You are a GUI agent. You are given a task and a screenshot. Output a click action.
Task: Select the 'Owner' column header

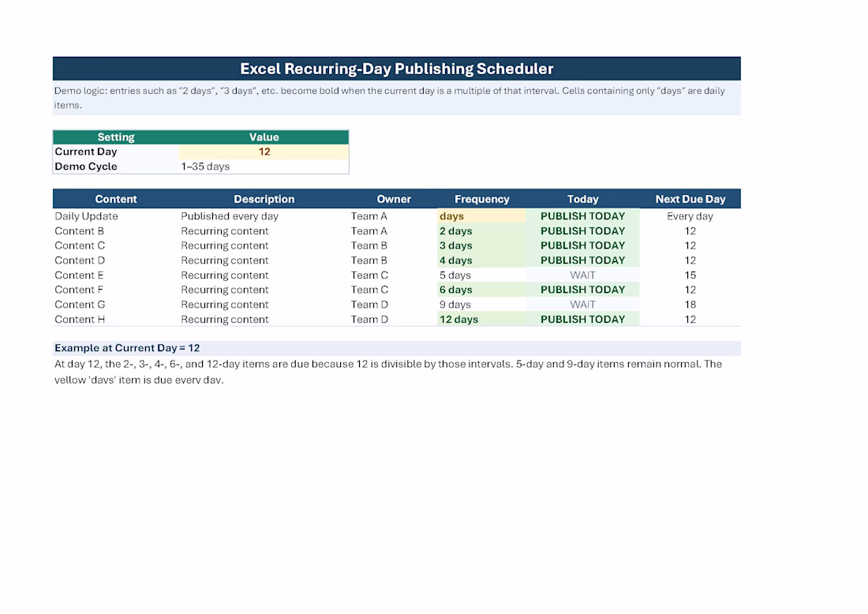394,200
